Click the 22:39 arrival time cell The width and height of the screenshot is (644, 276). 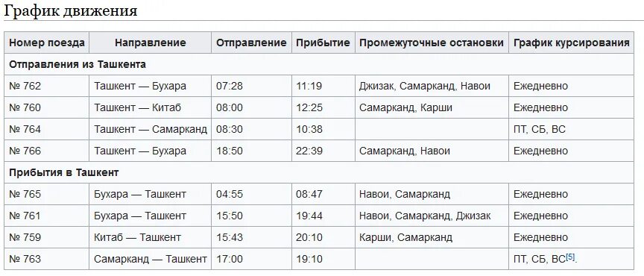click(323, 151)
